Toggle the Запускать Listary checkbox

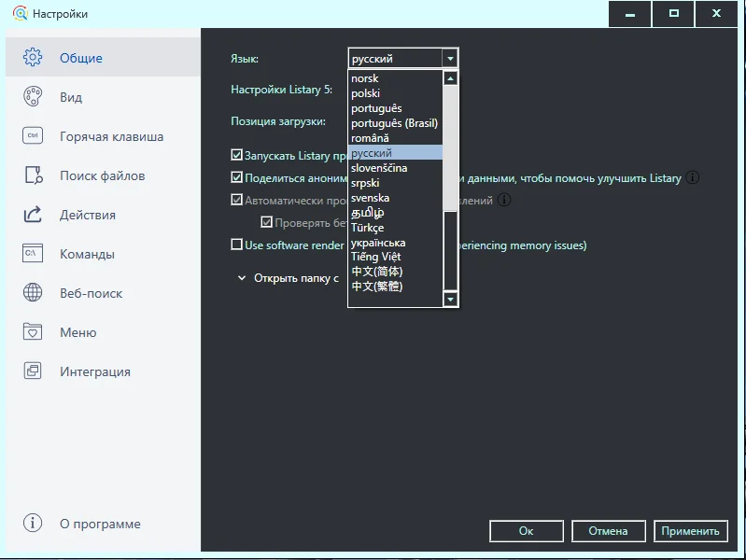(236, 156)
